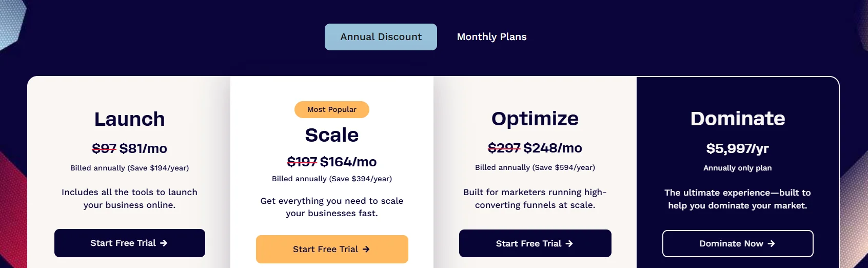Click the $81/mo Launch price
868x268 pixels.
click(143, 149)
